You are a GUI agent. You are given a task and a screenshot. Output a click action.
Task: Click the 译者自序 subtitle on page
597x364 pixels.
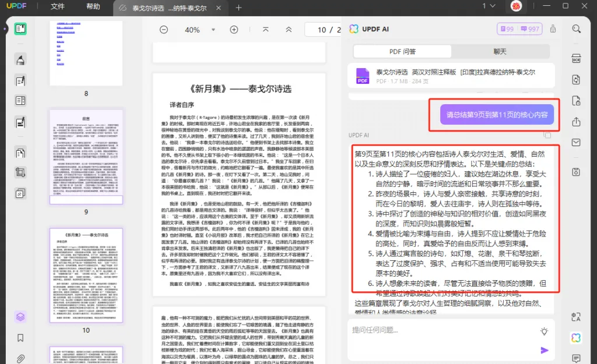(182, 105)
